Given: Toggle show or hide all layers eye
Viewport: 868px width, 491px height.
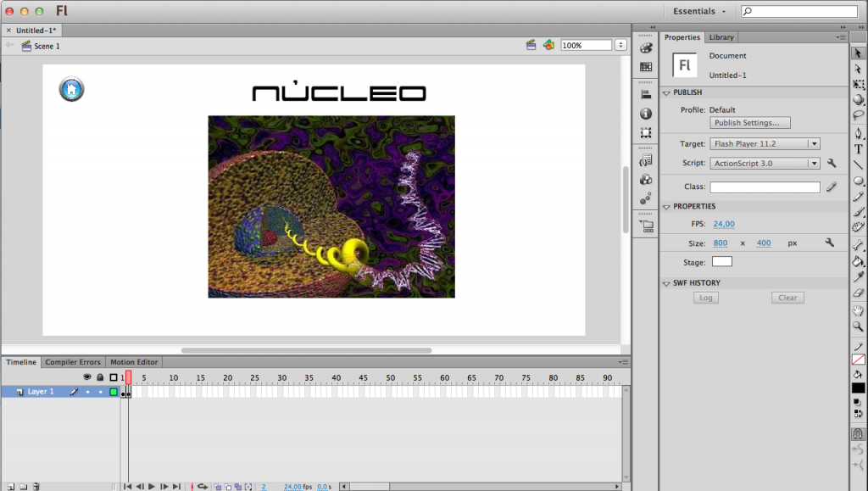Looking at the screenshot, I should pos(87,377).
